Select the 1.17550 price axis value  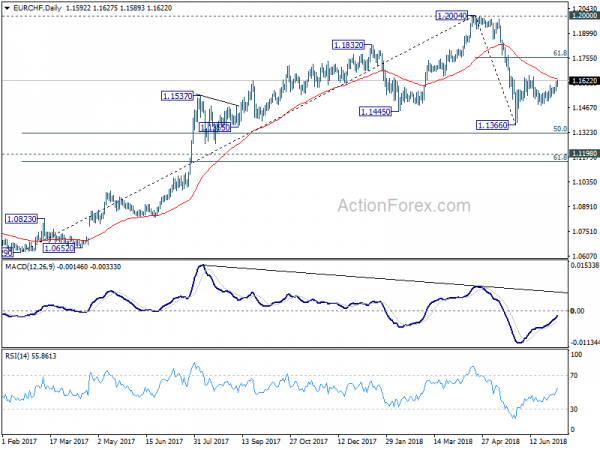584,58
